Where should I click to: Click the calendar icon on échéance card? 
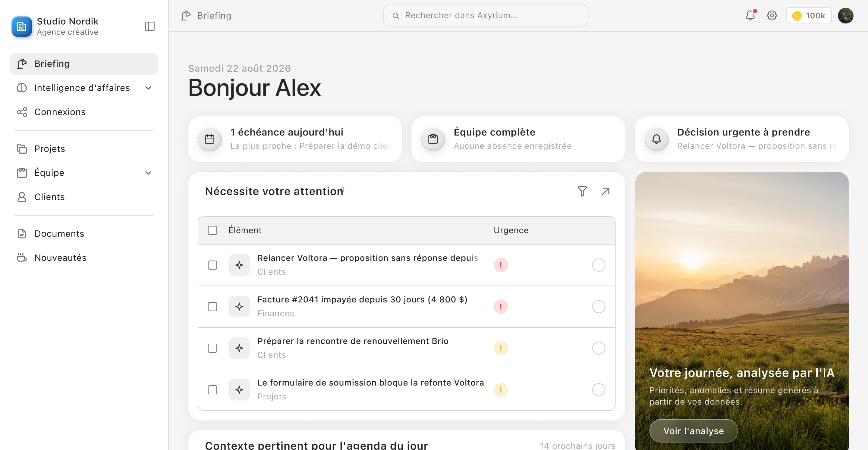click(209, 139)
